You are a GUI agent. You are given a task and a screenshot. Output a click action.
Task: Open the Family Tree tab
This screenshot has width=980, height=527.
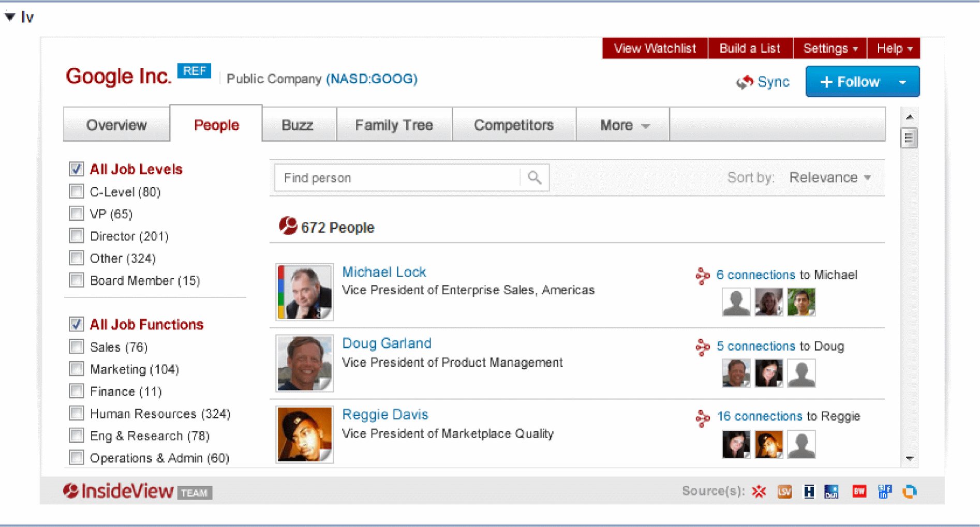click(394, 125)
